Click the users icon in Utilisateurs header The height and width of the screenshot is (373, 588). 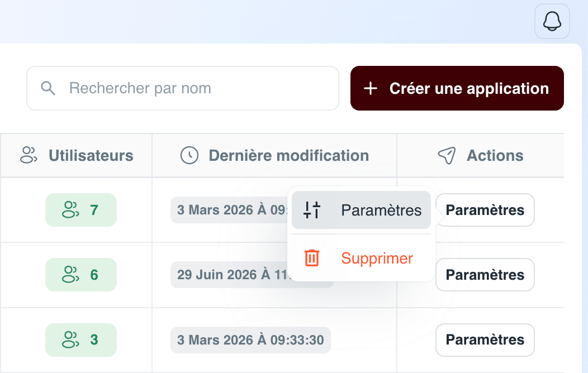coord(29,155)
